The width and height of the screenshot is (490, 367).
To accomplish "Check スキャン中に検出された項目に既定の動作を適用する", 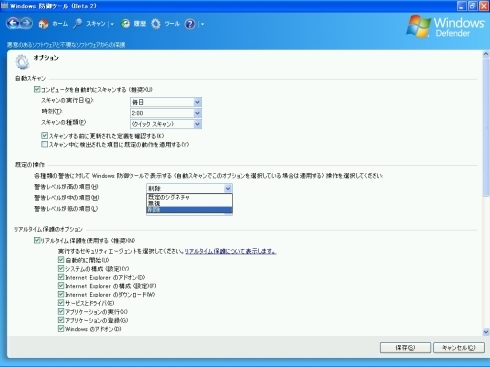I will [45, 144].
